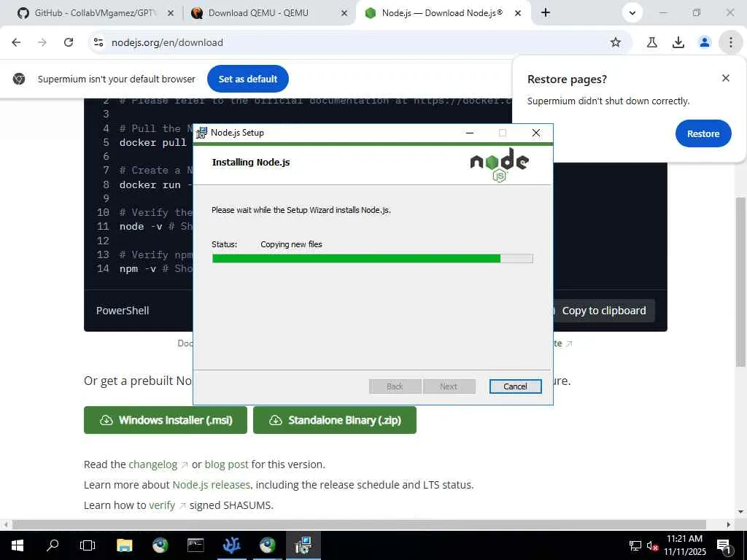This screenshot has height=560, width=747.
Task: Cancel the Node.js installation
Action: coord(515,386)
